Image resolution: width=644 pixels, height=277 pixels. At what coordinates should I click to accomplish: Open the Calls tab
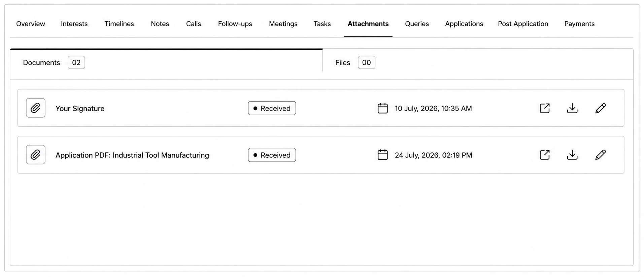[x=194, y=24]
